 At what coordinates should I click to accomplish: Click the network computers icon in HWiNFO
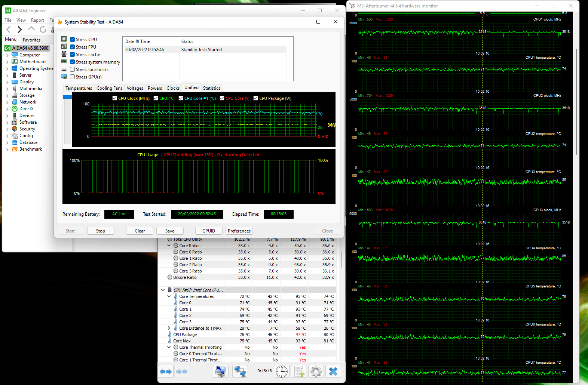[x=240, y=371]
